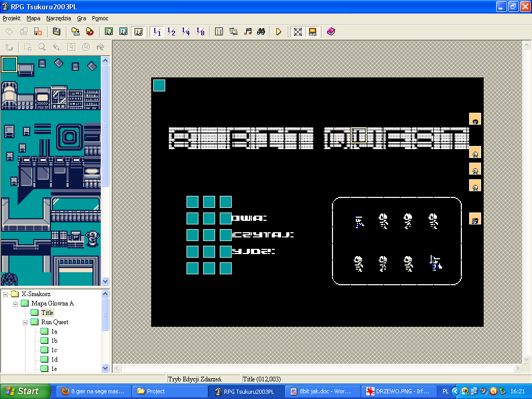532x399 pixels.
Task: Click map tree scroll up arrow
Action: 105,294
